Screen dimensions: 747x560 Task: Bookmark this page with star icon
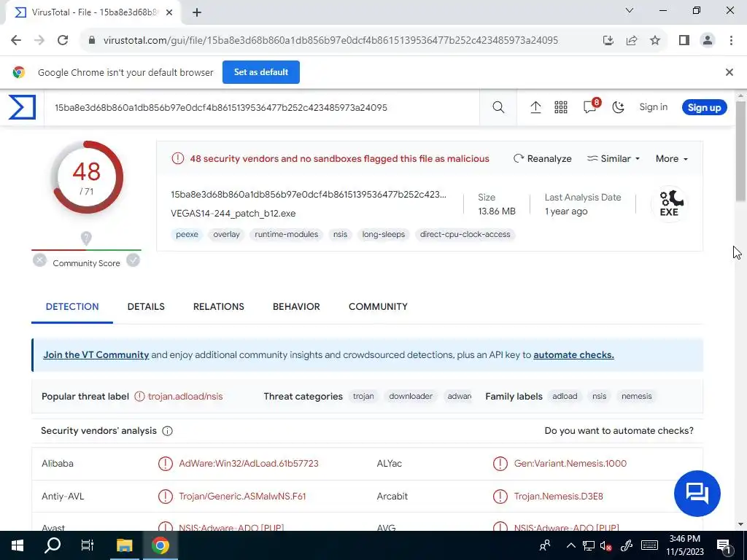pos(655,40)
